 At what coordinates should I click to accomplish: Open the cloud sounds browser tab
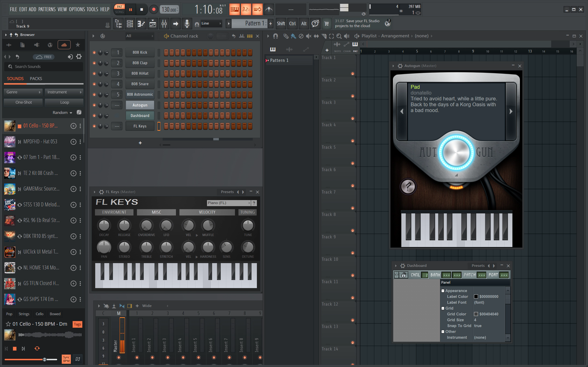pos(64,45)
